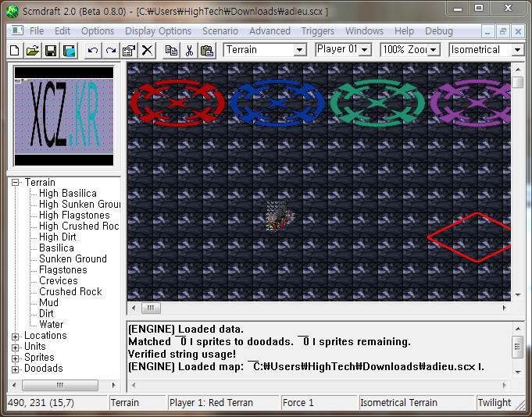Click the Cut scissors icon
The width and height of the screenshot is (532, 417).
point(189,51)
